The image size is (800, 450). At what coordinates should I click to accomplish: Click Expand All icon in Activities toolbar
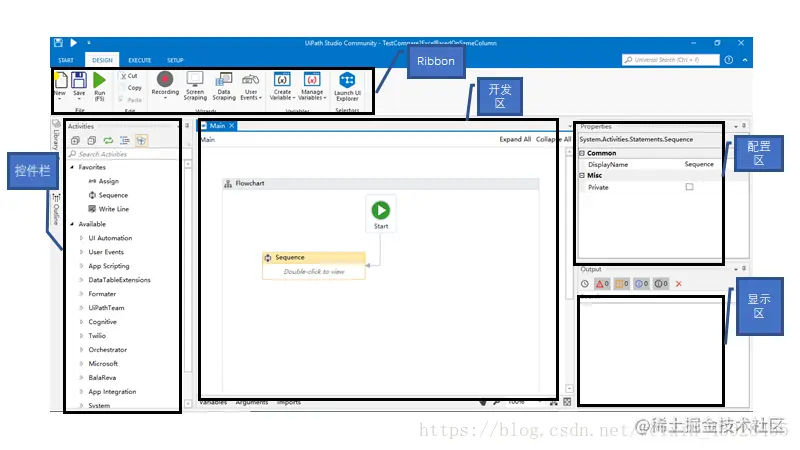pyautogui.click(x=76, y=140)
